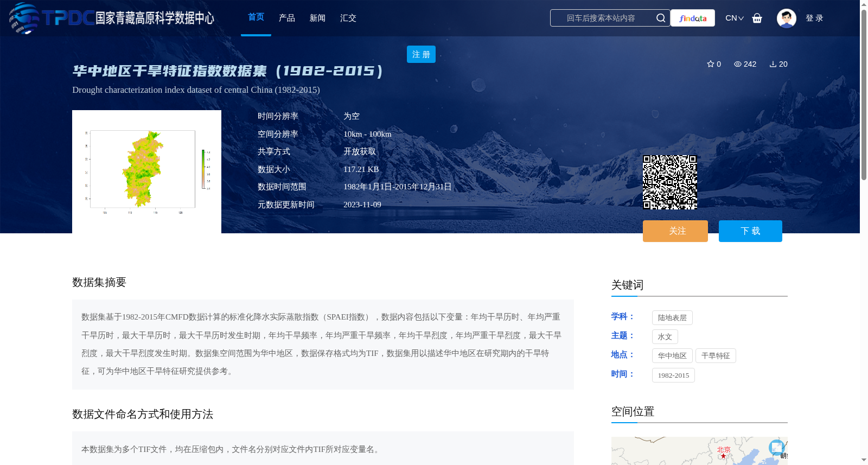This screenshot has width=868, height=465.
Task: Select the 1982-2015 time tag
Action: tap(673, 375)
